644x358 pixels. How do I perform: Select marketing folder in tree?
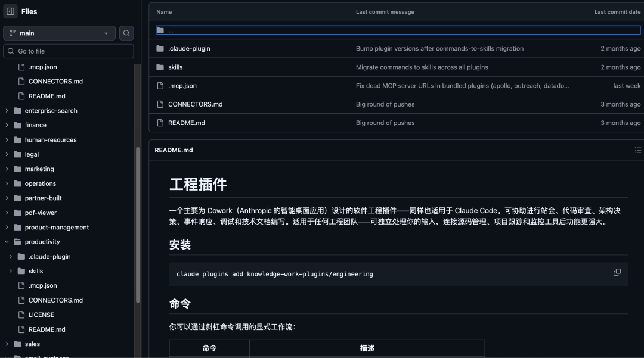pos(39,169)
